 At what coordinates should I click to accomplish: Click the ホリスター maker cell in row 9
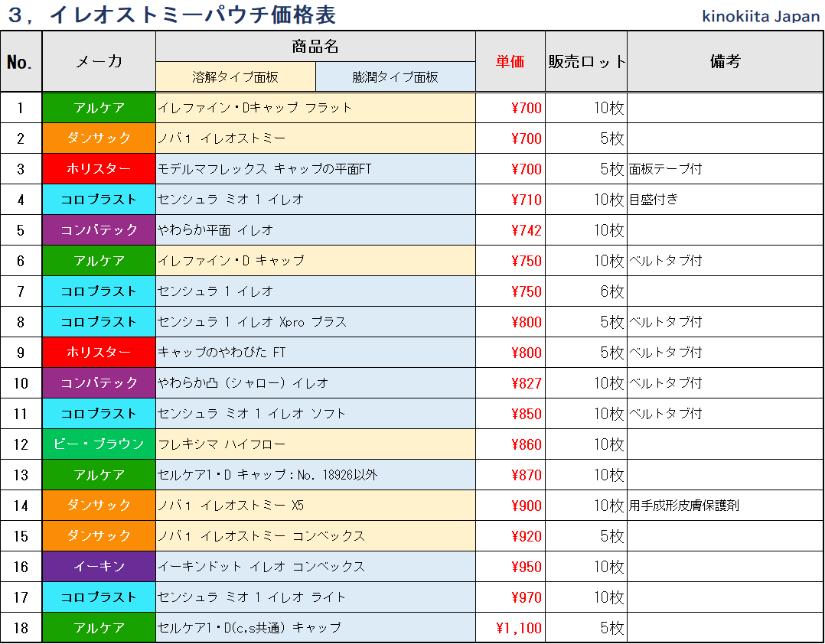tap(99, 352)
